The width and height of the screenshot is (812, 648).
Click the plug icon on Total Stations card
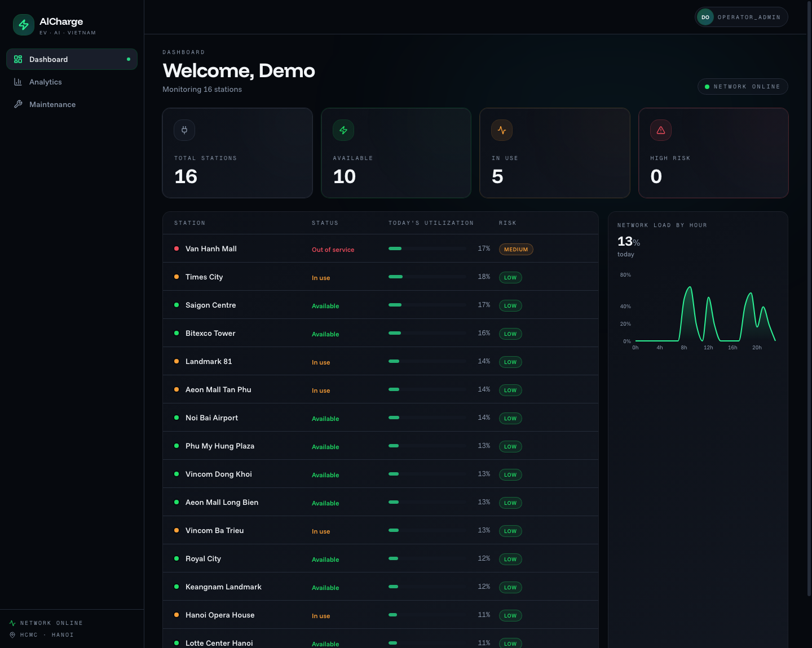184,130
